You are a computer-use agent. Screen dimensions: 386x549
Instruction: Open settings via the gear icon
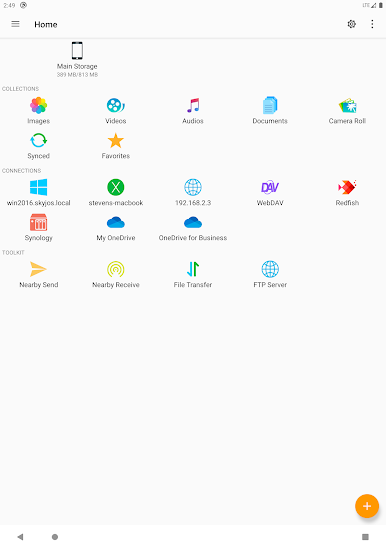[x=352, y=24]
